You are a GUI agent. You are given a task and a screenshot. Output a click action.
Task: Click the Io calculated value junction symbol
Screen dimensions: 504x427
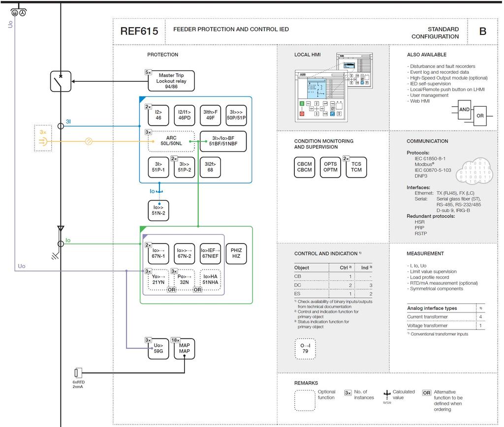point(159,191)
